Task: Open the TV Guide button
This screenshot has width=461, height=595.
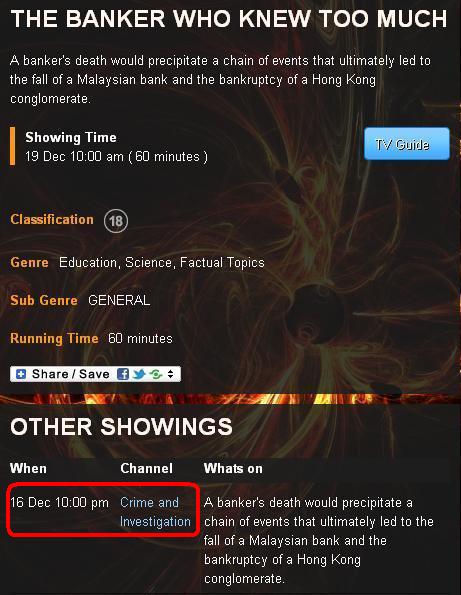Action: 407,144
